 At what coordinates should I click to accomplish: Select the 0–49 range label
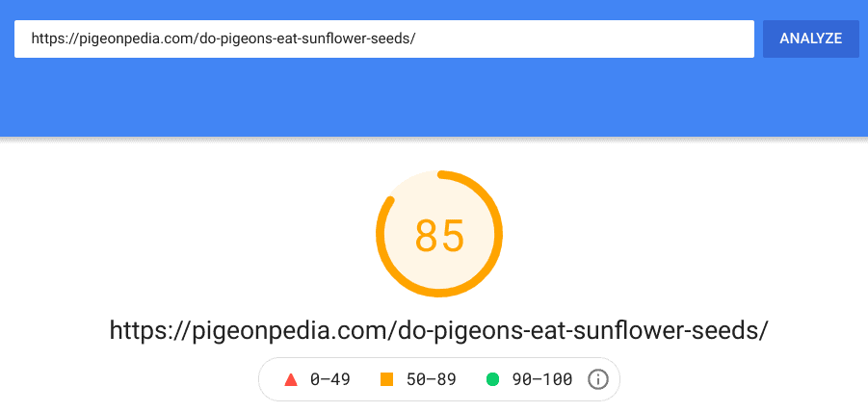pos(329,379)
